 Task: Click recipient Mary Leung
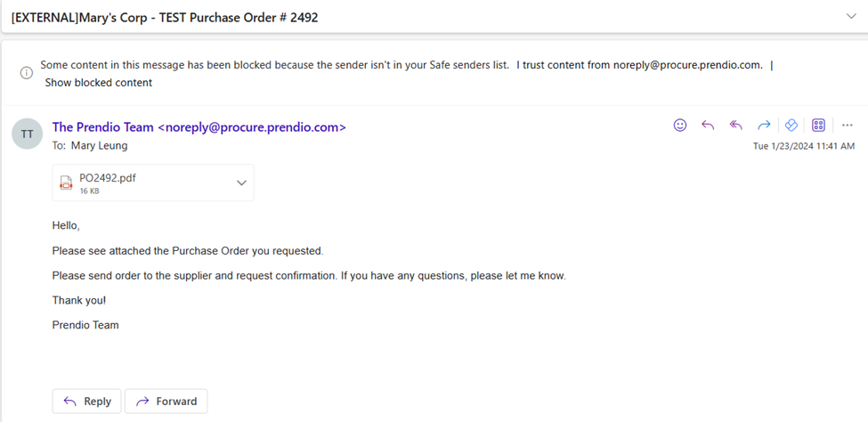point(99,146)
